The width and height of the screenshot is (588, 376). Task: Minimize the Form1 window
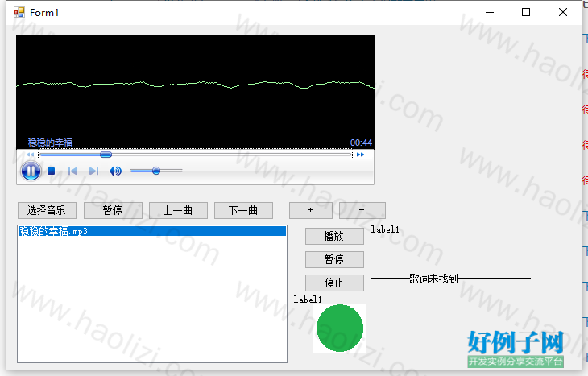coord(490,12)
